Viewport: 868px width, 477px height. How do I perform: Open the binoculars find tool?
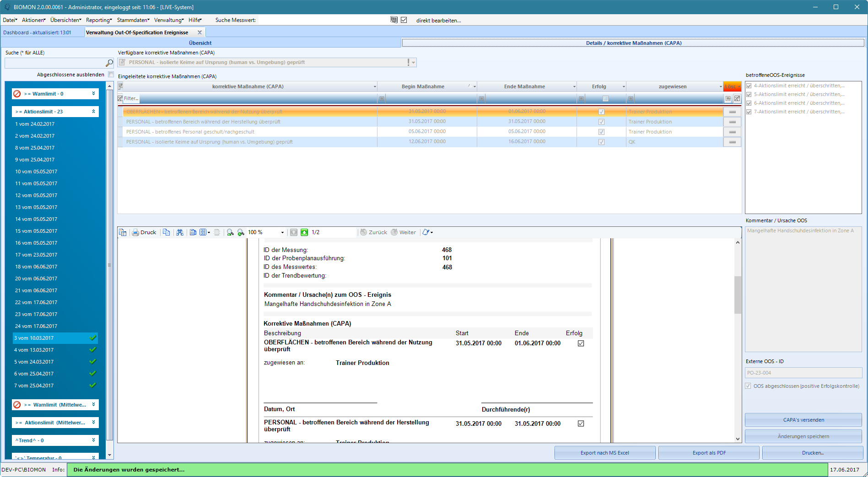coord(180,232)
